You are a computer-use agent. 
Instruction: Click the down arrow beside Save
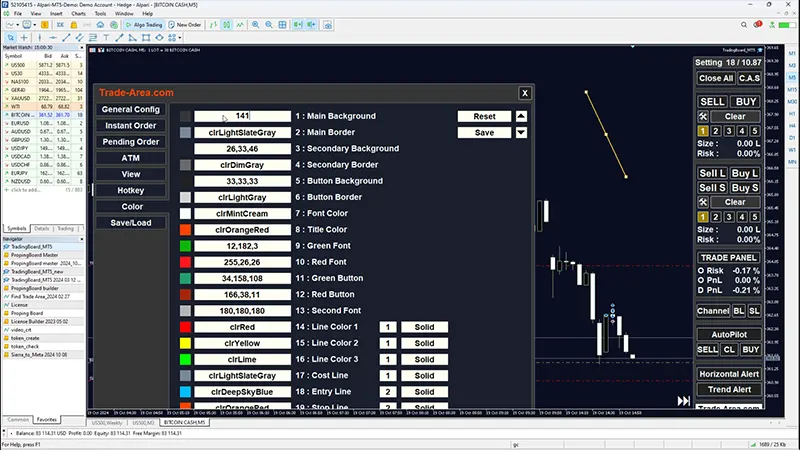coord(520,132)
